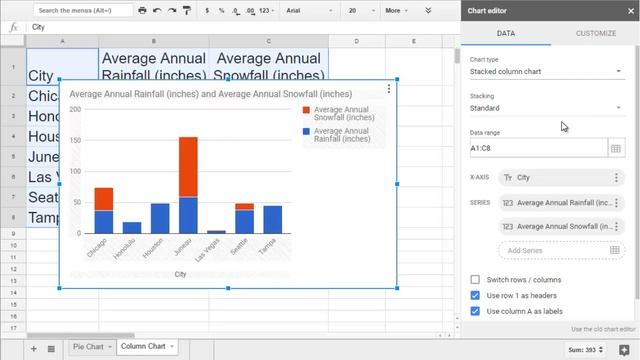The height and width of the screenshot is (360, 640).
Task: Click the formula fx icon
Action: (x=13, y=27)
